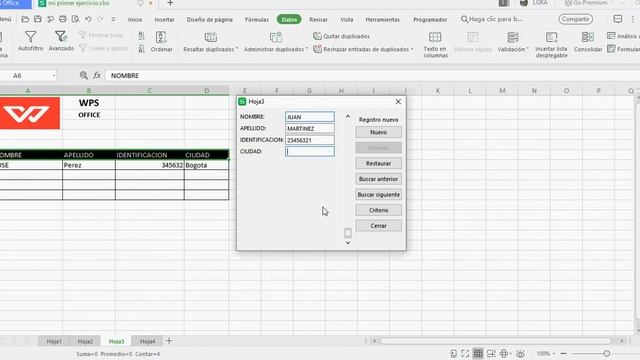Select Rechazar entradas de duplicados

(363, 49)
